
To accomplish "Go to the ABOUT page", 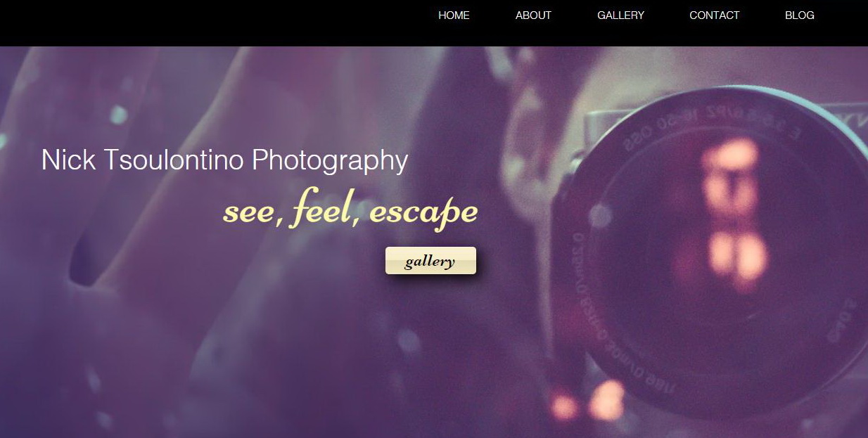I will 533,15.
